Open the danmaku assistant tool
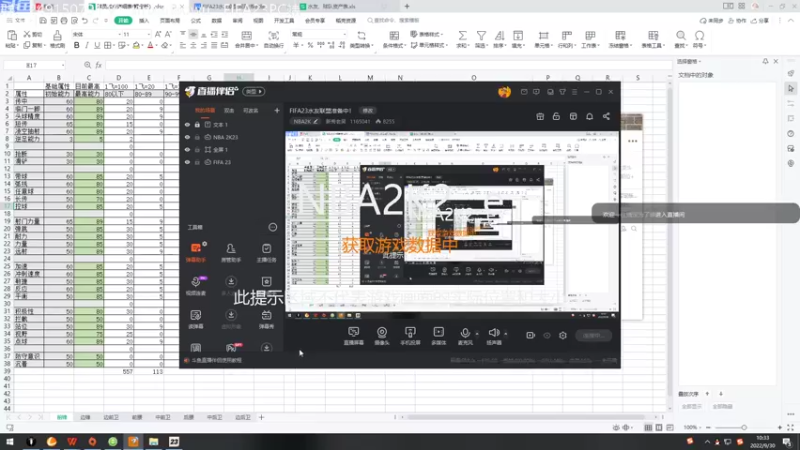800x450 pixels. pyautogui.click(x=196, y=252)
